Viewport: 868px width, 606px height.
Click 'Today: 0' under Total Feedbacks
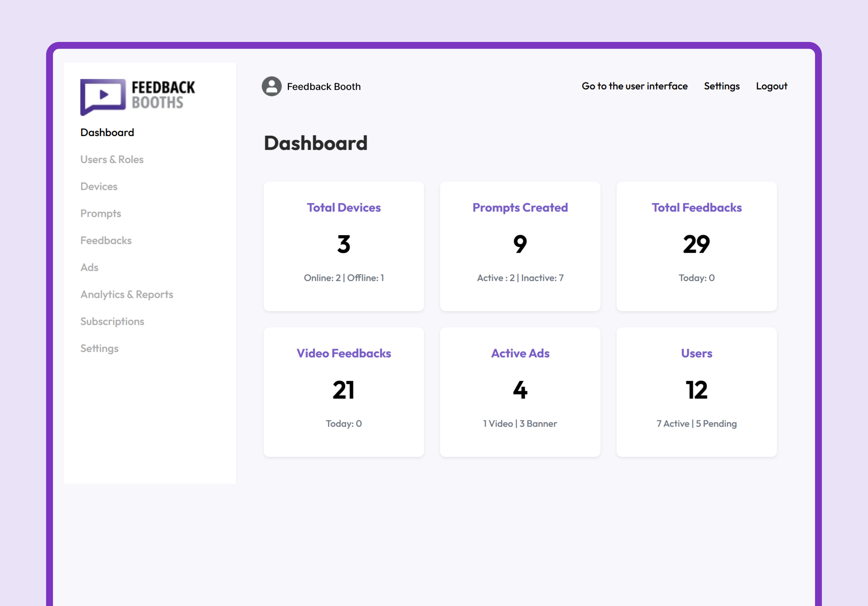(697, 278)
